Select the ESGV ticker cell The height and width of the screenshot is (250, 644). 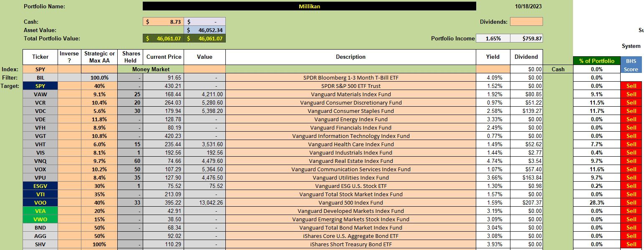[40, 186]
